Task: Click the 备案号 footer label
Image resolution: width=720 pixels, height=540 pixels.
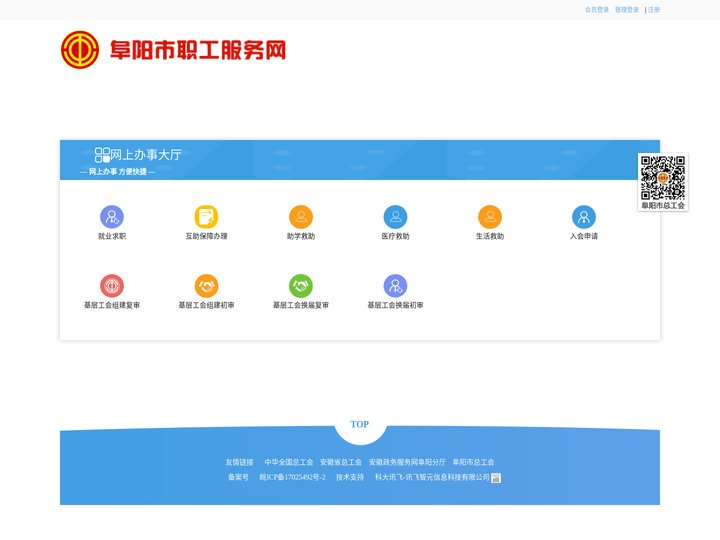Action: click(x=238, y=477)
